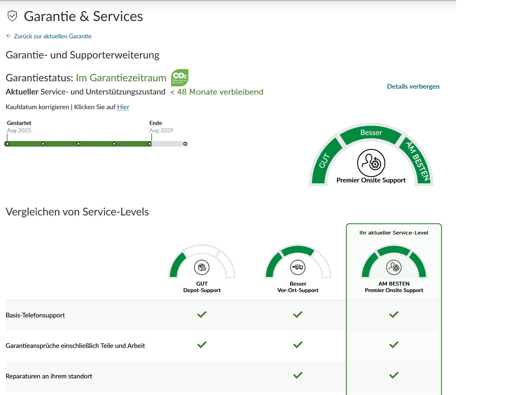Select the GUT Depot-Support column heading

pyautogui.click(x=202, y=287)
